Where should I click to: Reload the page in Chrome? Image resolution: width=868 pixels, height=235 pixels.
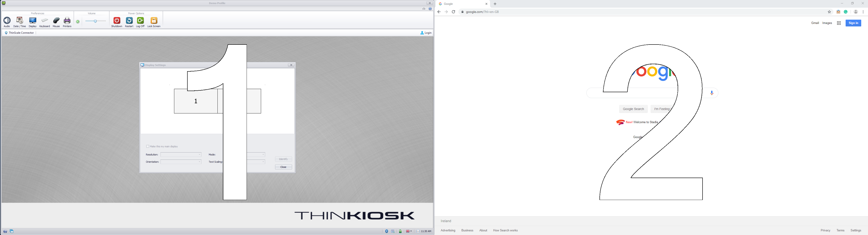pos(453,12)
